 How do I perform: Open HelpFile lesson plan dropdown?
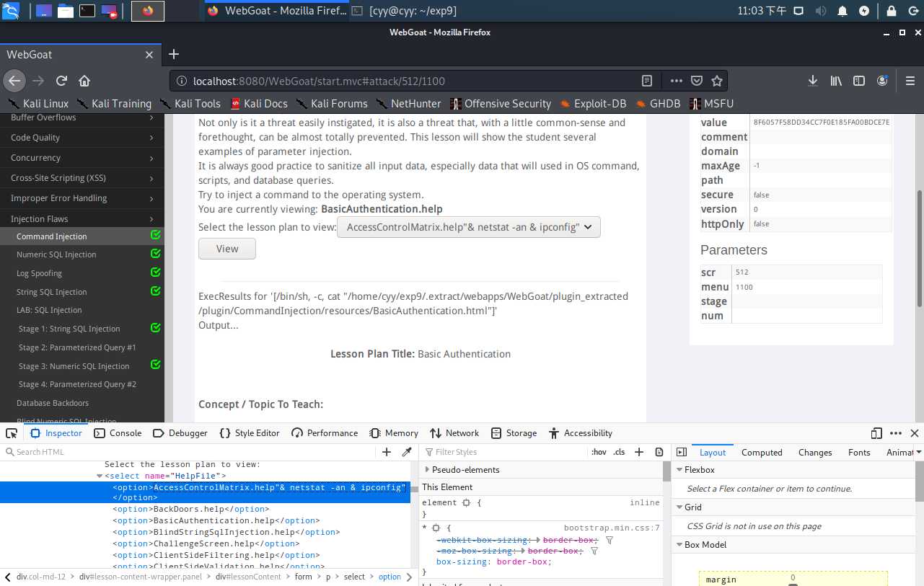(x=469, y=227)
